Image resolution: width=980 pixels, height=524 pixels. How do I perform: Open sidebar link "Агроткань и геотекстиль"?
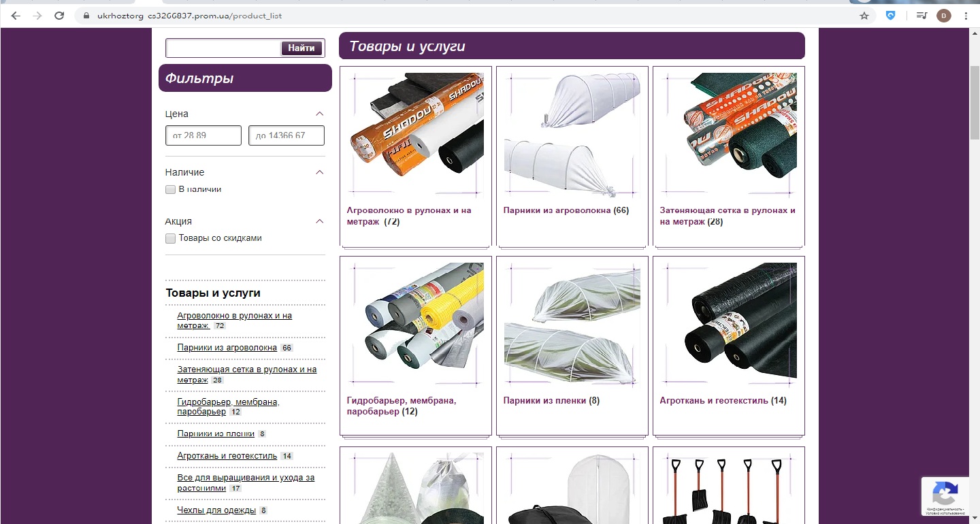[227, 456]
